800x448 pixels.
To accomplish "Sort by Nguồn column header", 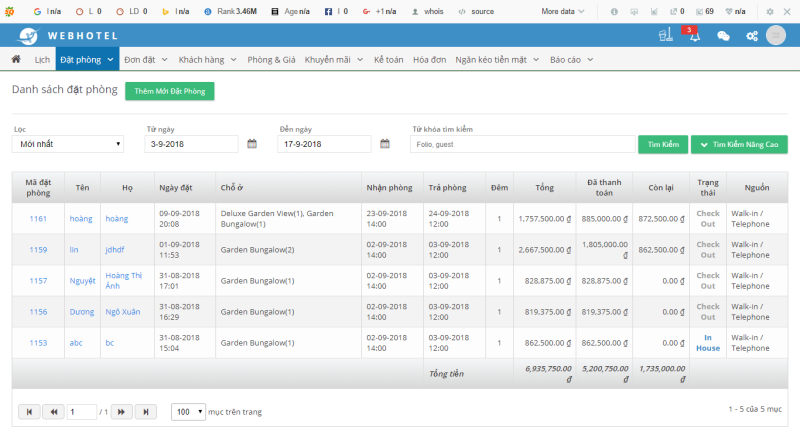I will pos(757,188).
